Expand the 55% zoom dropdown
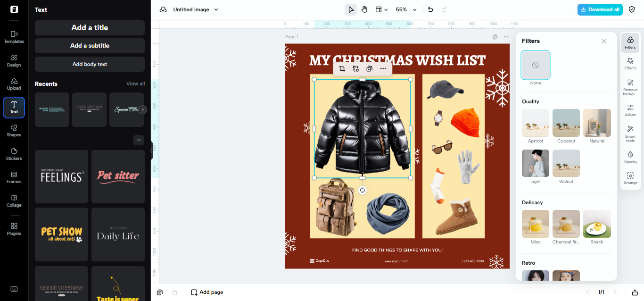 click(406, 9)
